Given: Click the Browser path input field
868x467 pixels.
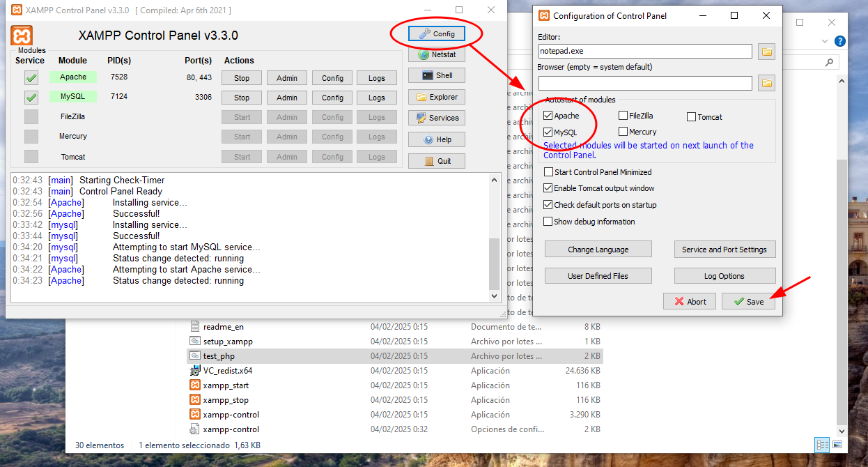Looking at the screenshot, I should pyautogui.click(x=644, y=84).
